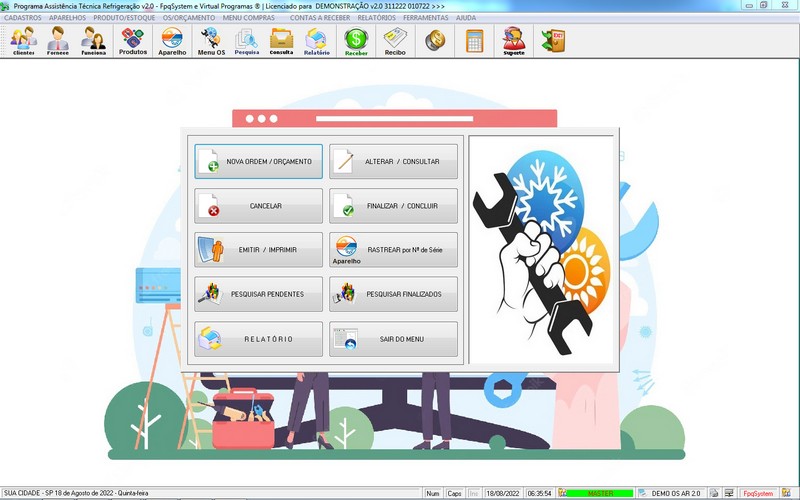The width and height of the screenshot is (800, 500).
Task: Click the CANCELAR button
Action: pyautogui.click(x=258, y=206)
